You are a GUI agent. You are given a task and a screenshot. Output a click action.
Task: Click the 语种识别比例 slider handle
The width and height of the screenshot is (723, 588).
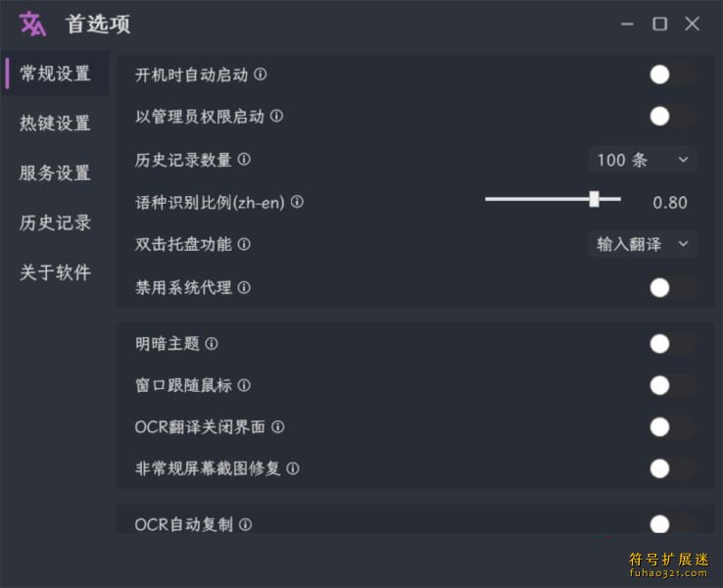coord(595,199)
